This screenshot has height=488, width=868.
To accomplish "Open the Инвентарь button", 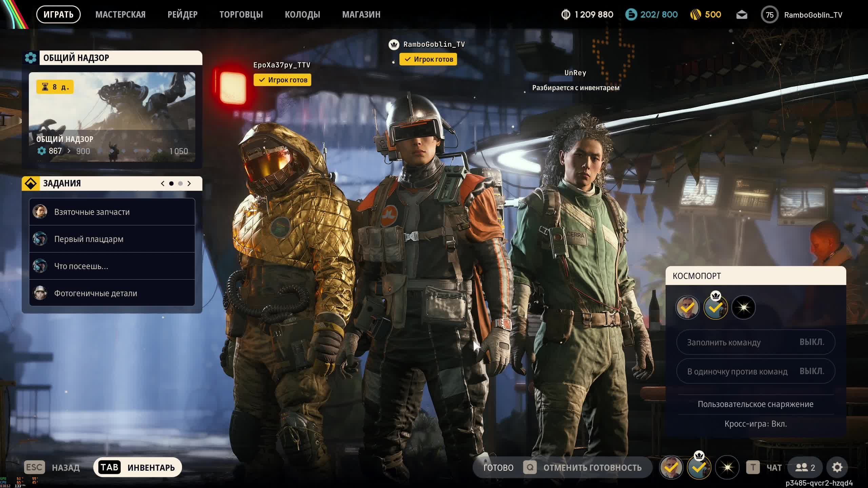I will pos(138,467).
